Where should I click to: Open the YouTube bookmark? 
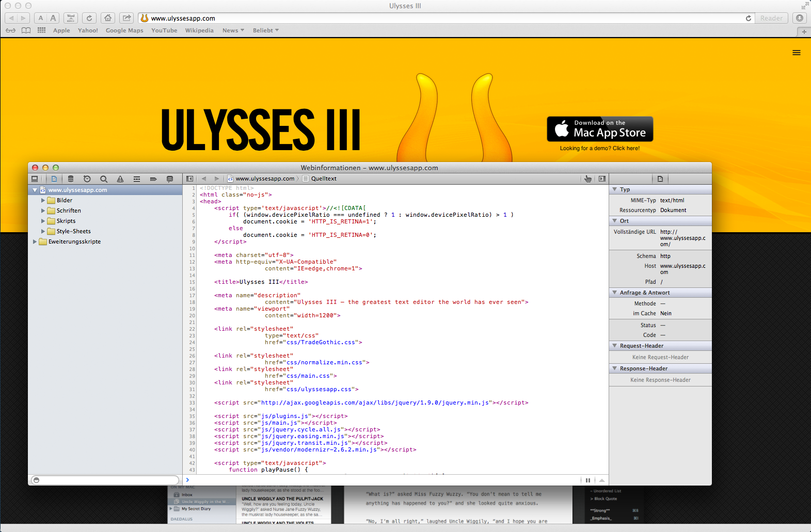164,30
